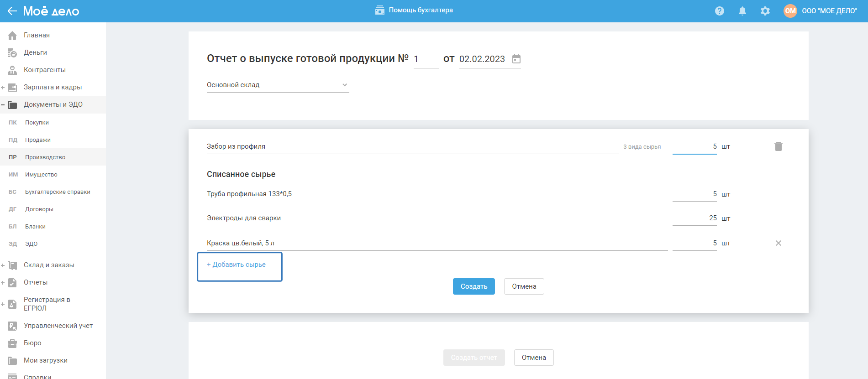868x379 pixels.
Task: Click the Добавить сырье link
Action: [x=236, y=265]
